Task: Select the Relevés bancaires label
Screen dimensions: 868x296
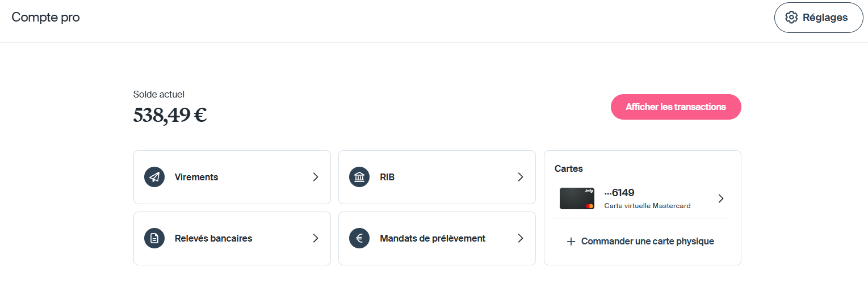Action: (x=213, y=238)
